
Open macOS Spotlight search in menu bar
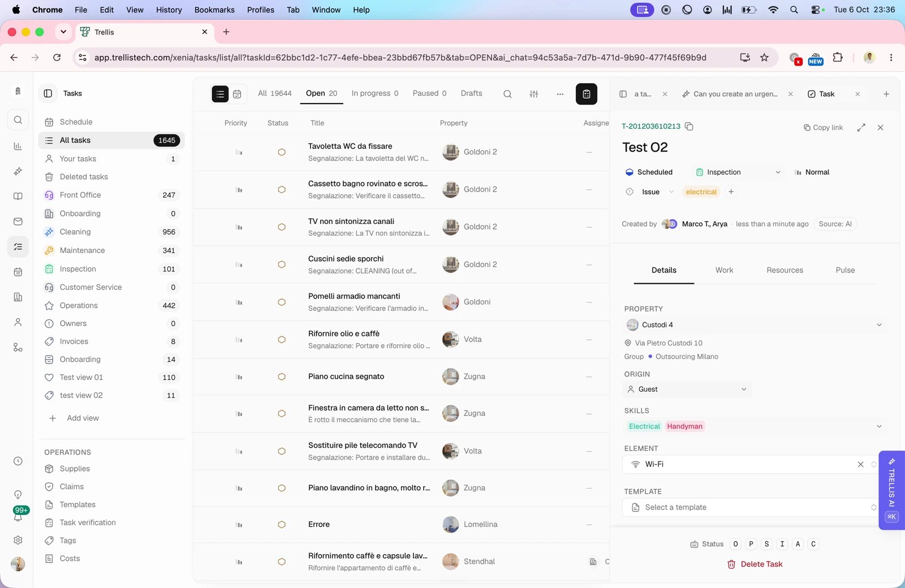(794, 10)
